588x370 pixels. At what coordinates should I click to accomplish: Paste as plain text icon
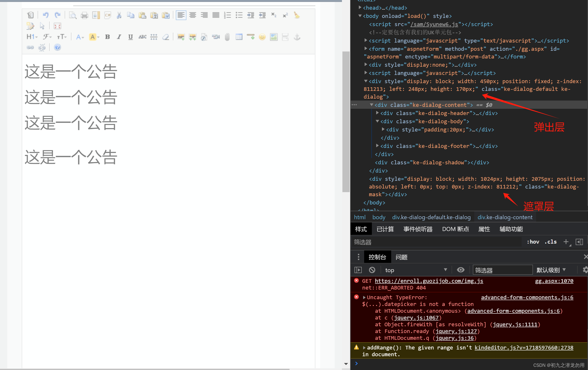click(154, 15)
